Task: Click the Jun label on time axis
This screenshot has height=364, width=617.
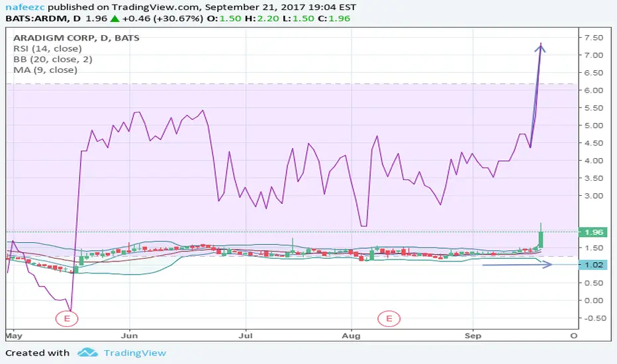Action: (x=129, y=336)
